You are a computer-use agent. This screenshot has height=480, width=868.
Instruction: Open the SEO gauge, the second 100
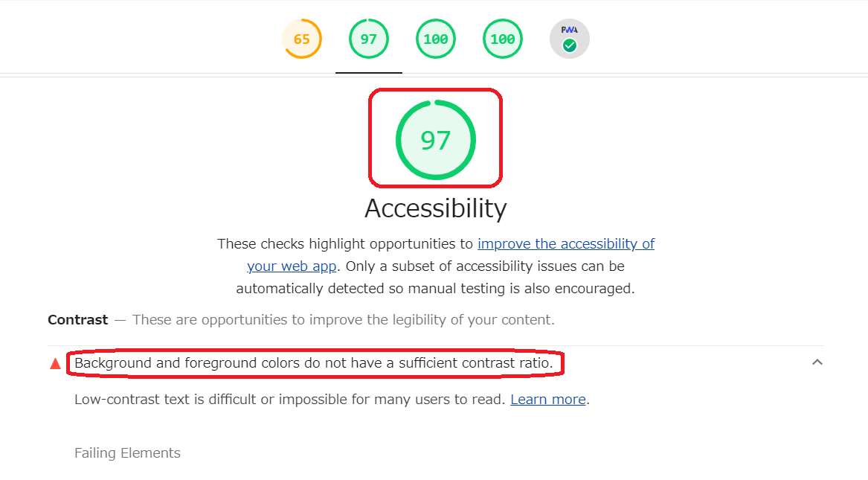[x=503, y=39]
